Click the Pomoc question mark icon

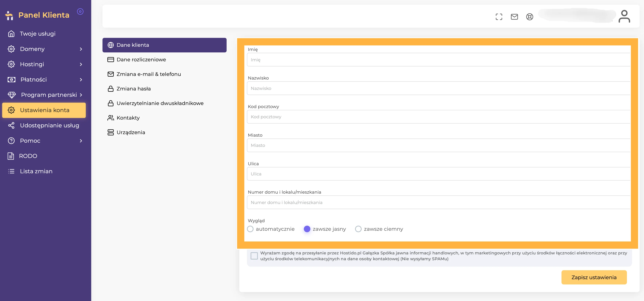coord(11,141)
